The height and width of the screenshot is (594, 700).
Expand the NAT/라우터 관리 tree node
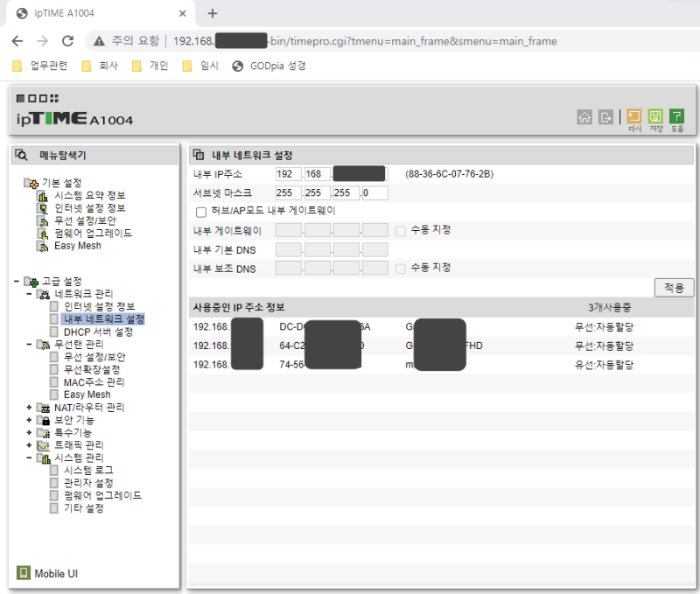27,405
